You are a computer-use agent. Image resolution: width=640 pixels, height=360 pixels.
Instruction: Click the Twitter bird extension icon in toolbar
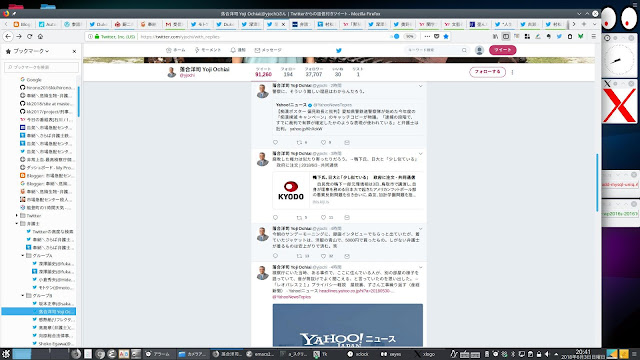559,36
